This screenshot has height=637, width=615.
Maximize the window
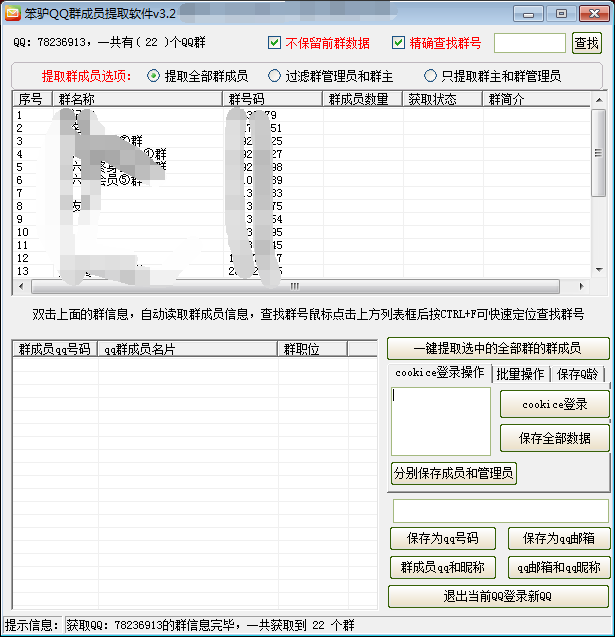click(x=561, y=14)
